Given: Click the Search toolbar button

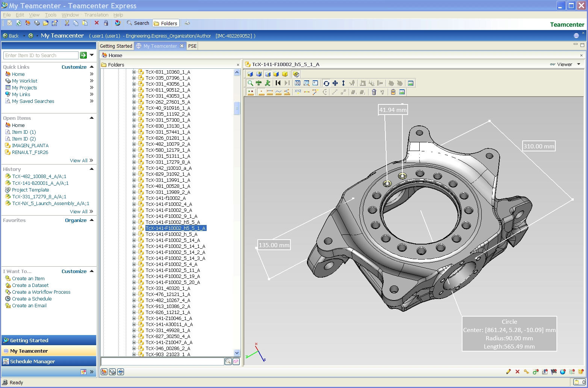Looking at the screenshot, I should pyautogui.click(x=138, y=23).
